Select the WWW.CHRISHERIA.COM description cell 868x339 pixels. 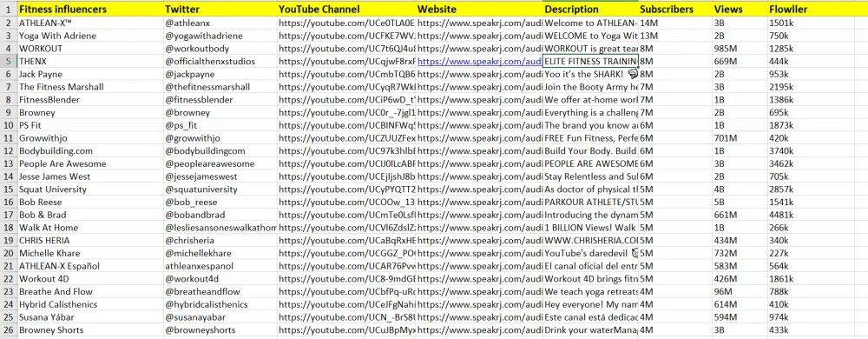click(590, 241)
